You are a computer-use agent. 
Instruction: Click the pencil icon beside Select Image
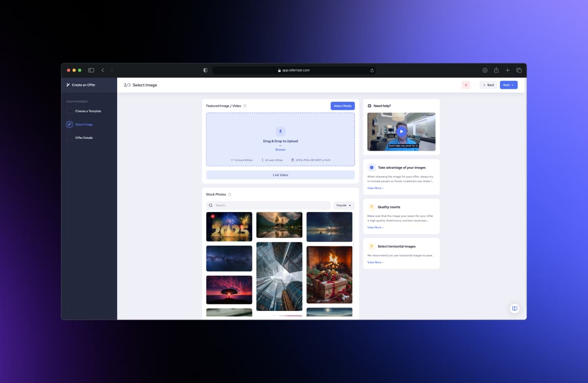[x=70, y=124]
